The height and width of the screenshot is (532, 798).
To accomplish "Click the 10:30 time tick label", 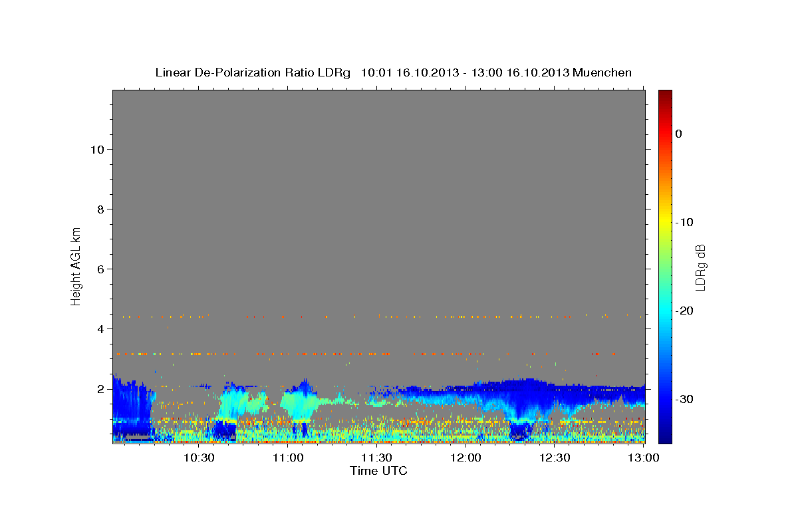I will [199, 458].
